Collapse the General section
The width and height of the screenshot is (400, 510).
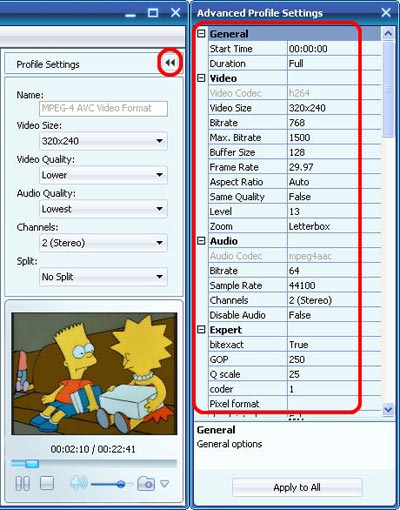click(x=201, y=33)
